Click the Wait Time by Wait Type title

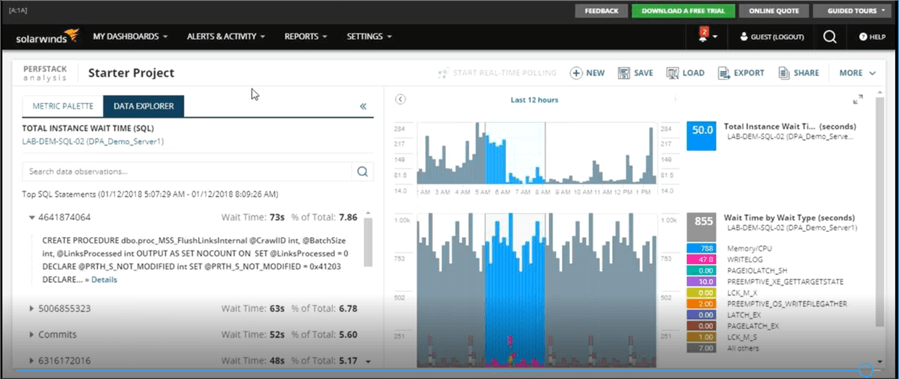789,218
